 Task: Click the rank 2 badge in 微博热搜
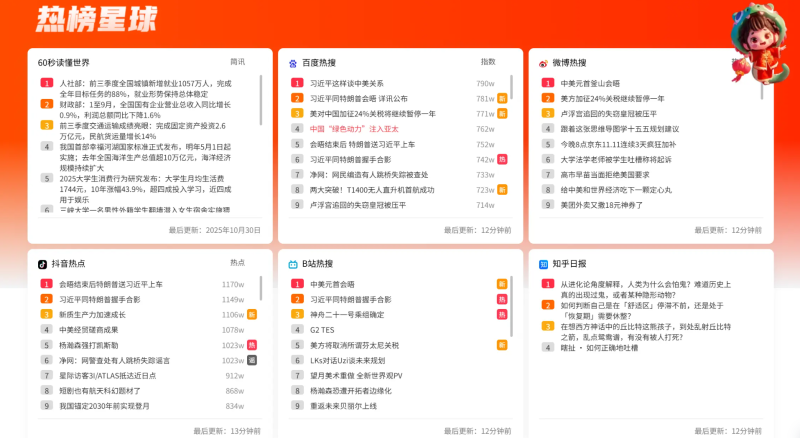coord(547,99)
